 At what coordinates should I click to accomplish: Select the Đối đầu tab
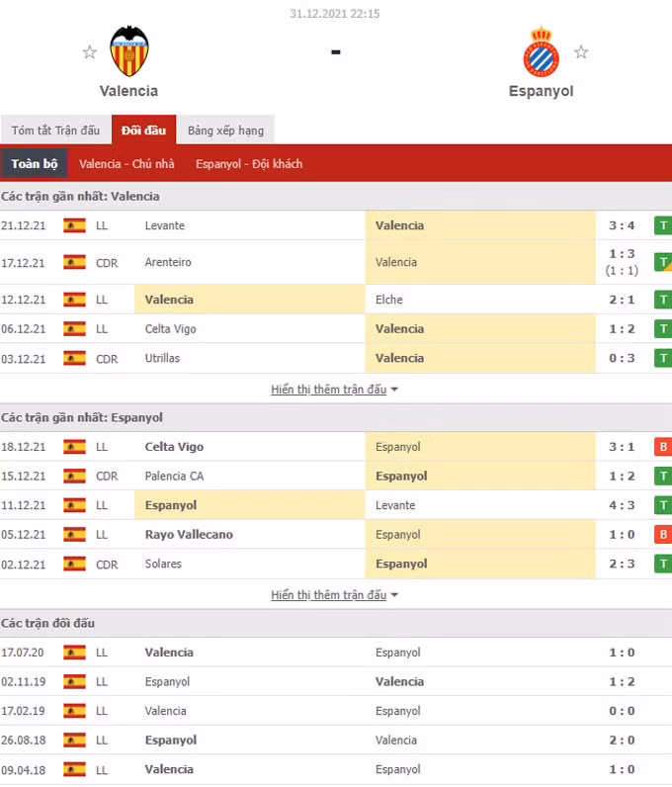[143, 130]
